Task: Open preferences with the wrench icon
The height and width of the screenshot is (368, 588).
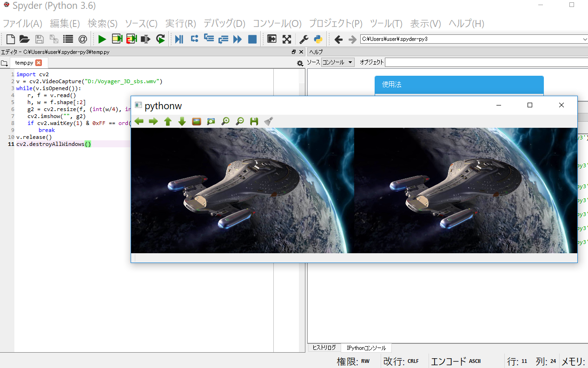Action: coord(304,39)
